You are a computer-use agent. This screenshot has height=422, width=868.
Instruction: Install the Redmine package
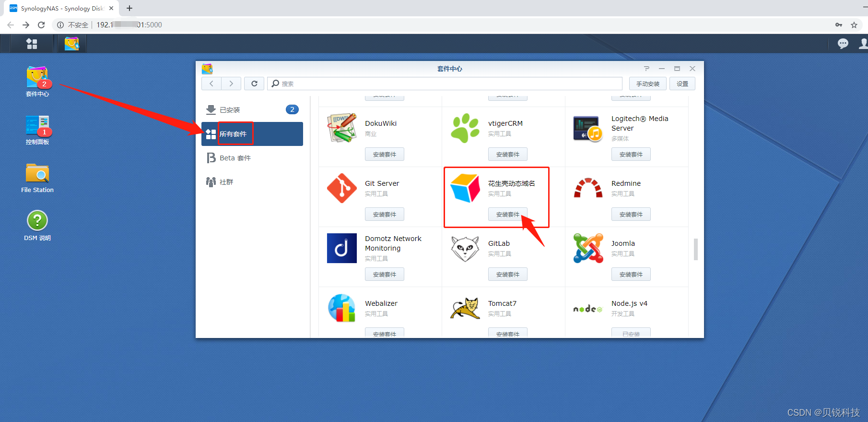(x=631, y=214)
